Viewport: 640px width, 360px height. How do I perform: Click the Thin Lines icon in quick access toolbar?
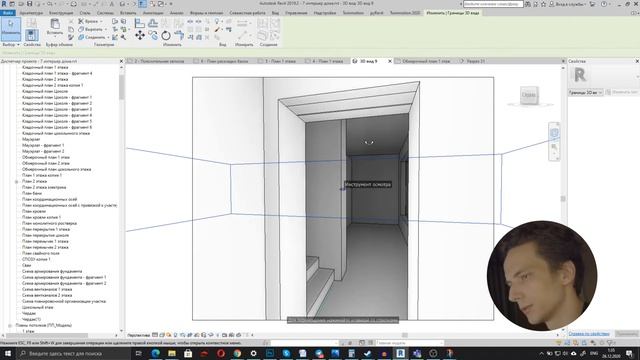pos(142,4)
